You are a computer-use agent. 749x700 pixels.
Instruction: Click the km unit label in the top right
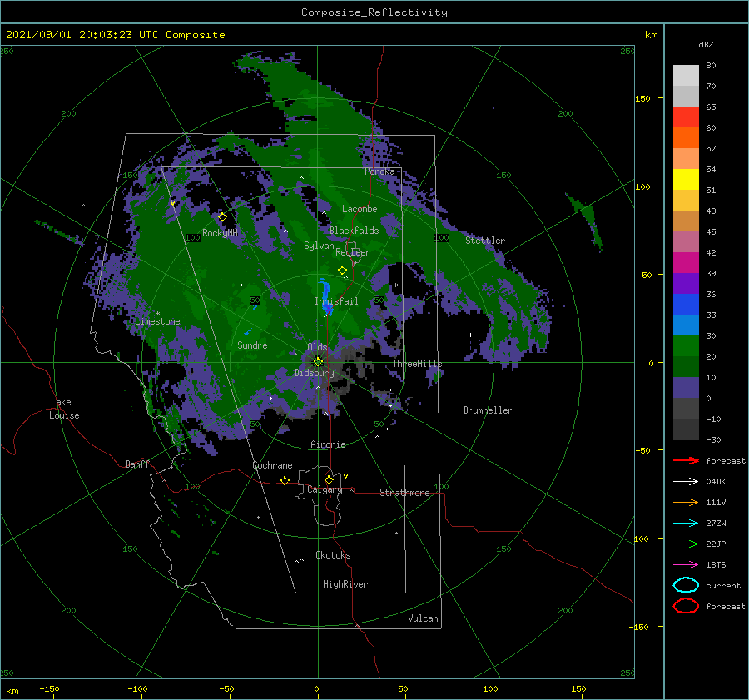(x=651, y=35)
